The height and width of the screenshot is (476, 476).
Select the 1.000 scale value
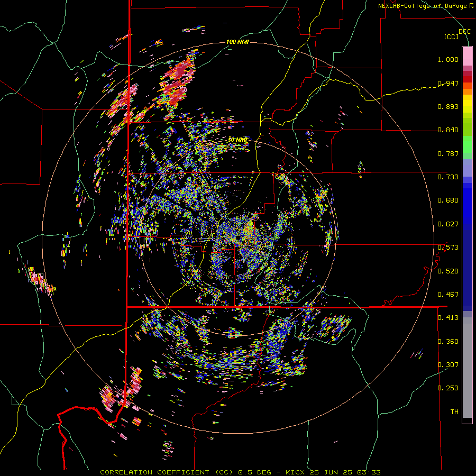click(x=448, y=59)
